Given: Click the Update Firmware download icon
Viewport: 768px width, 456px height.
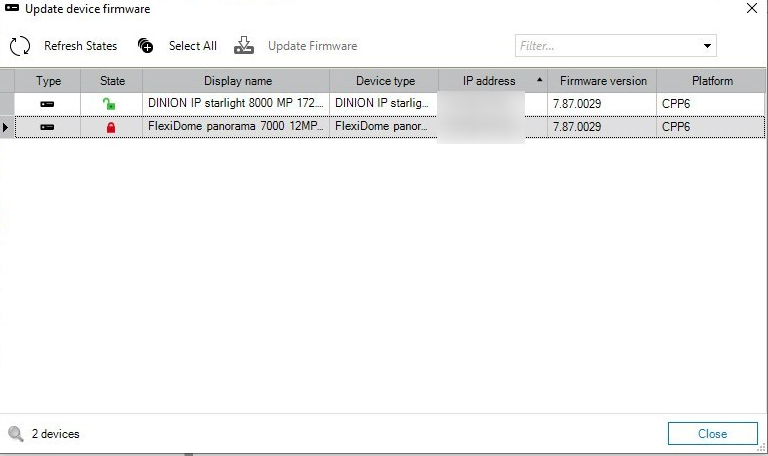Looking at the screenshot, I should tap(244, 46).
